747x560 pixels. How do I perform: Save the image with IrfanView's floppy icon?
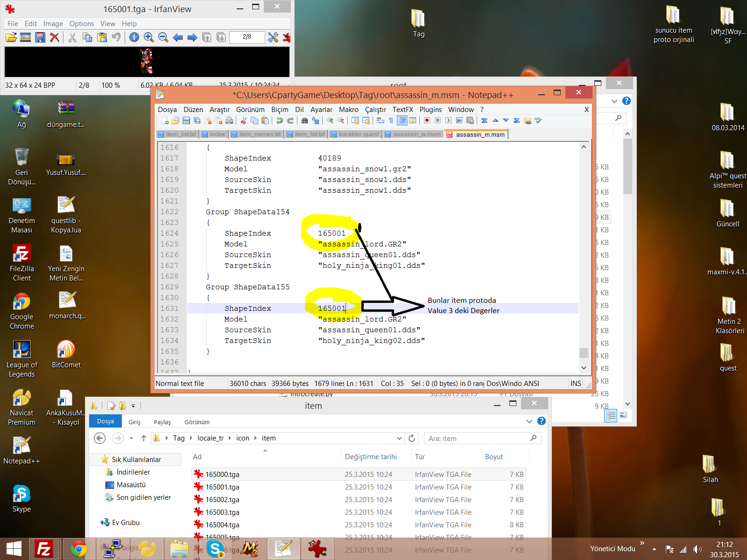click(40, 37)
